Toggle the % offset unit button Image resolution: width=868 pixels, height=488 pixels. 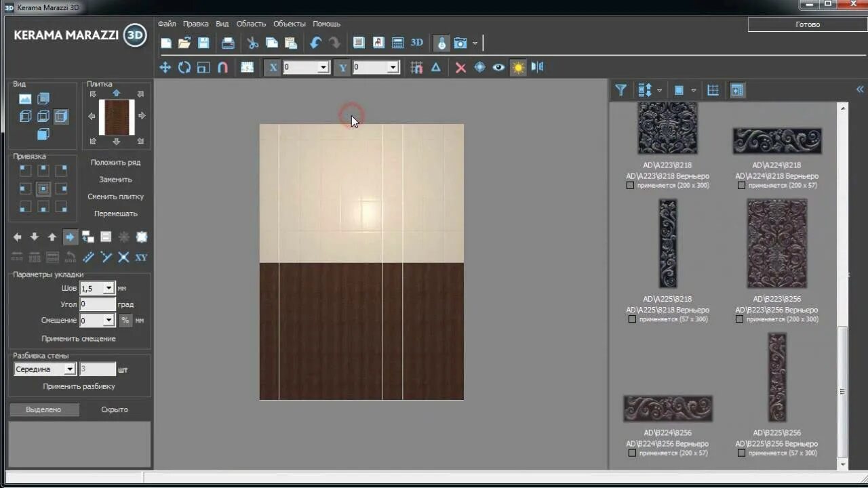click(x=125, y=320)
